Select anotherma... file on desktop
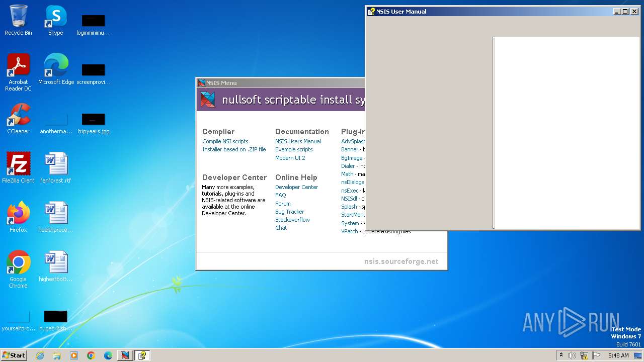 [56, 123]
